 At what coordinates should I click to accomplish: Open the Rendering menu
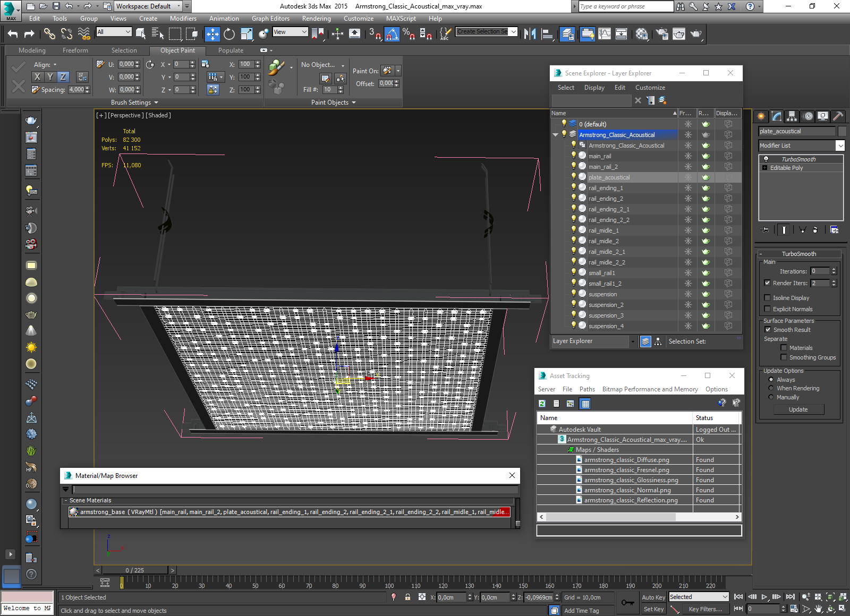[x=317, y=19]
